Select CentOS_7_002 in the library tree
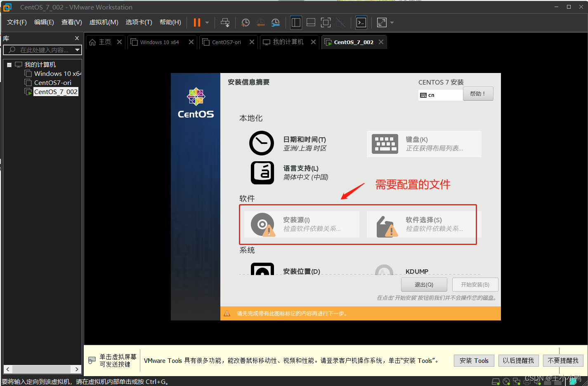 pyautogui.click(x=56, y=92)
